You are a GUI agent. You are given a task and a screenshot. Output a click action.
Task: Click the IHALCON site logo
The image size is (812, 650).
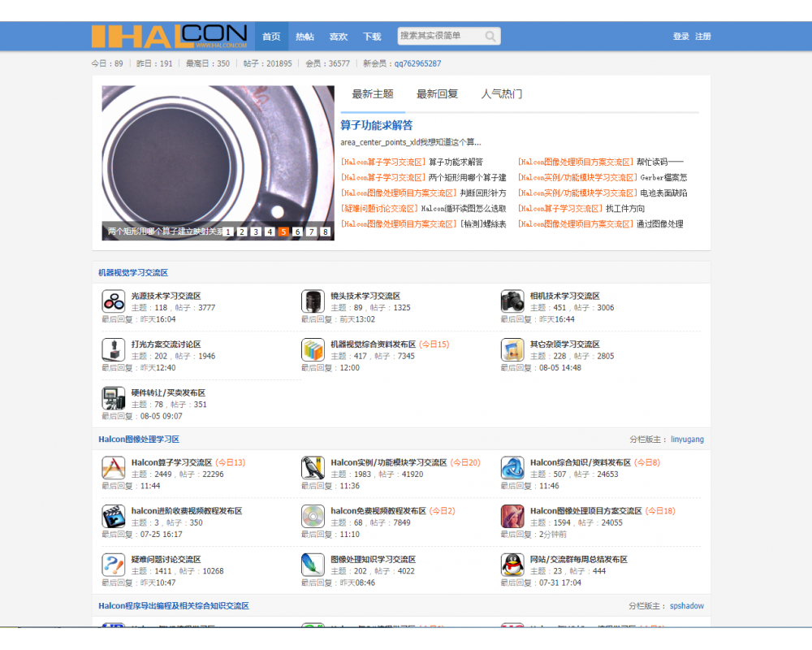(170, 37)
